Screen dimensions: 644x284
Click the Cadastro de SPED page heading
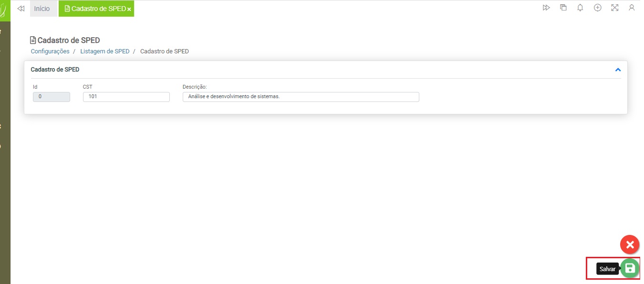[x=68, y=40]
